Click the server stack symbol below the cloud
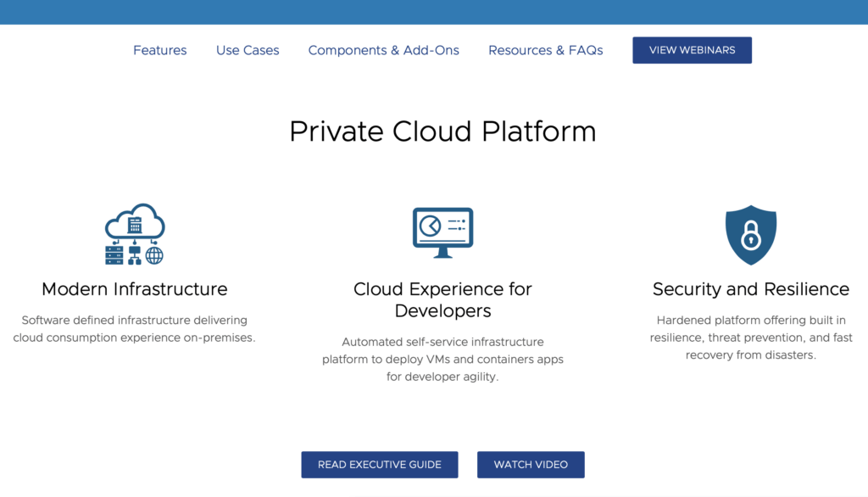This screenshot has width=868, height=497. coord(114,254)
